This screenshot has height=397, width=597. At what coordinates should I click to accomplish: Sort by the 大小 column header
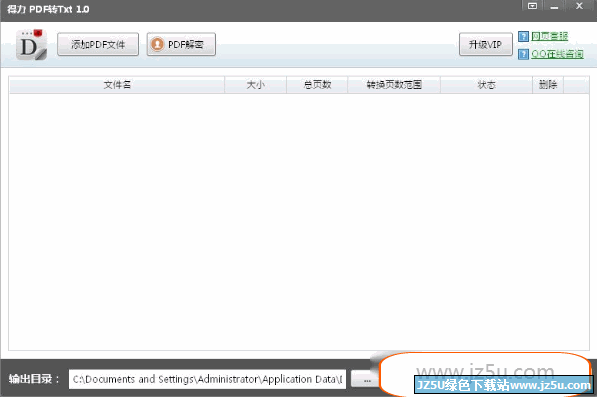click(x=255, y=85)
